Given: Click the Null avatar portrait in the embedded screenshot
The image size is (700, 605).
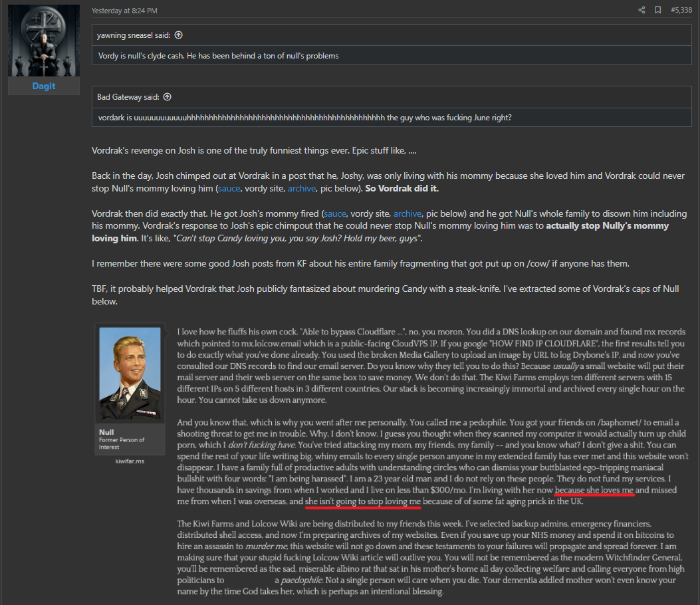Looking at the screenshot, I should click(130, 373).
